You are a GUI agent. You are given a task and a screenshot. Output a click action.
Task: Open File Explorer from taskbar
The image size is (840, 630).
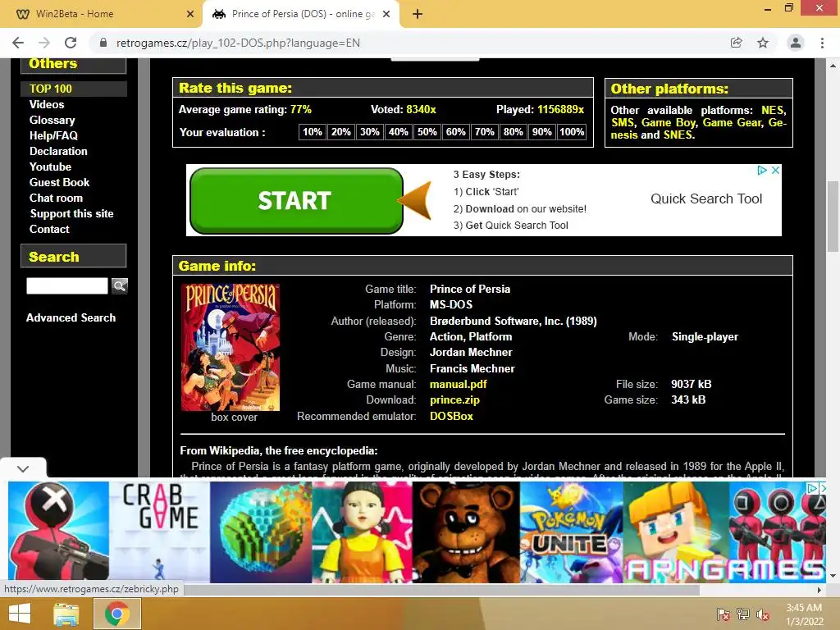tap(66, 614)
